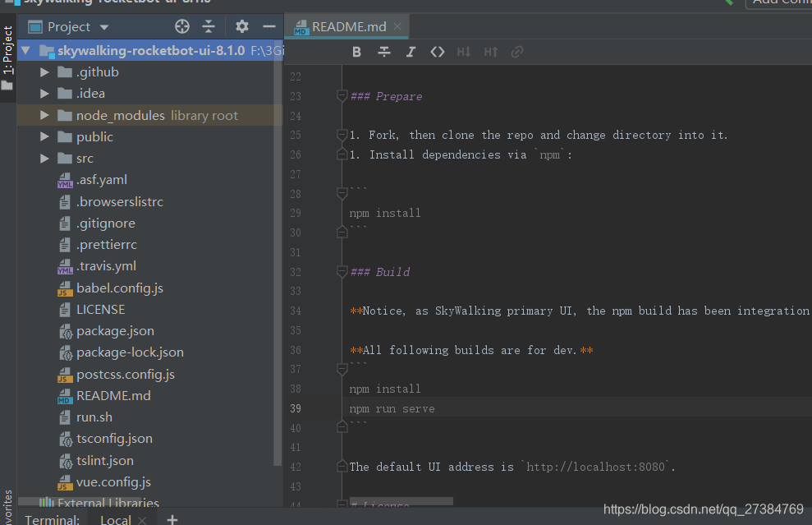Select the README.md editor tab
This screenshot has width=812, height=525.
click(x=346, y=26)
